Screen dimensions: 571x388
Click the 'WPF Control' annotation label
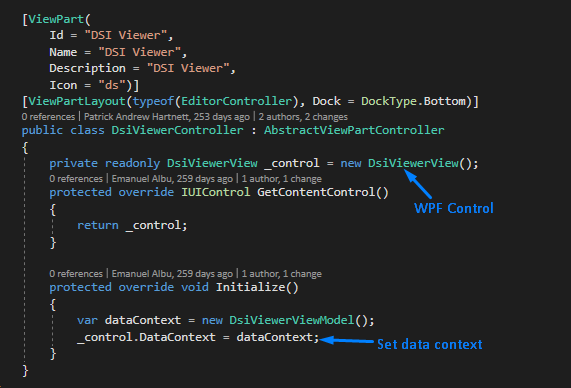454,208
